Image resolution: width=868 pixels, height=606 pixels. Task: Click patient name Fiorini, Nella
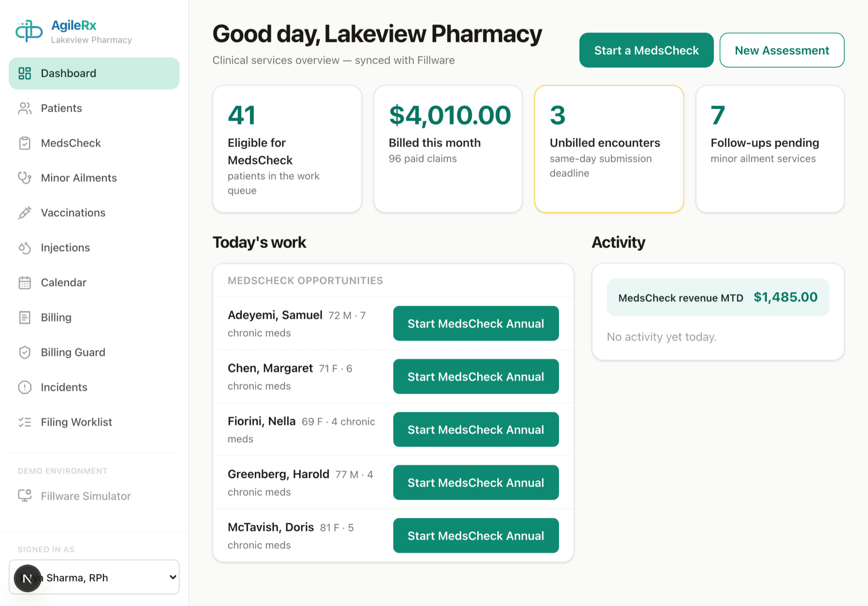[x=262, y=421]
